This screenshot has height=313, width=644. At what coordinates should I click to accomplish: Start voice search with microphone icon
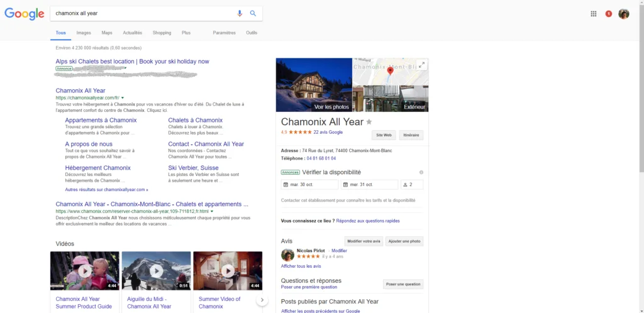pyautogui.click(x=240, y=13)
